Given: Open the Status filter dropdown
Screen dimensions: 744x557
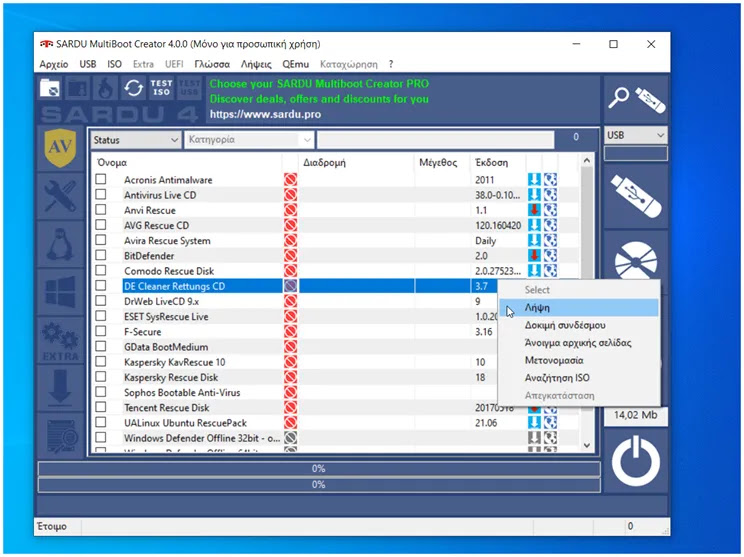Looking at the screenshot, I should tap(136, 140).
